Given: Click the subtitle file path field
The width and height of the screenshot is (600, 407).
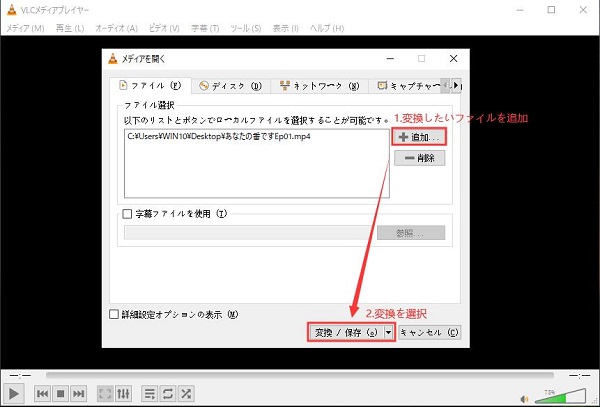Looking at the screenshot, I should 250,233.
